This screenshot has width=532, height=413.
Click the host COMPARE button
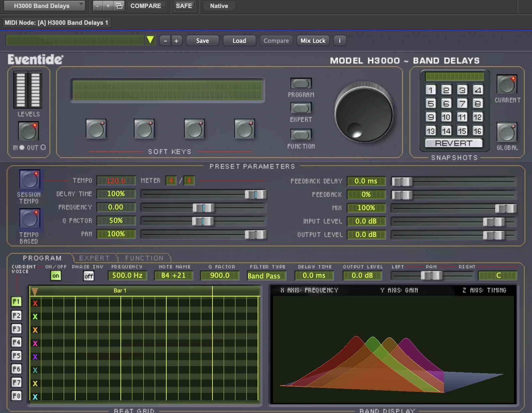click(x=146, y=6)
